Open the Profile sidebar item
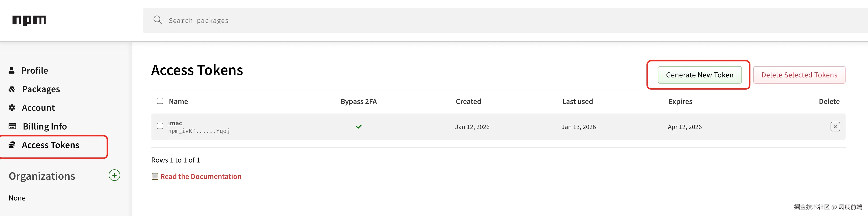The height and width of the screenshot is (216, 868). tap(35, 70)
